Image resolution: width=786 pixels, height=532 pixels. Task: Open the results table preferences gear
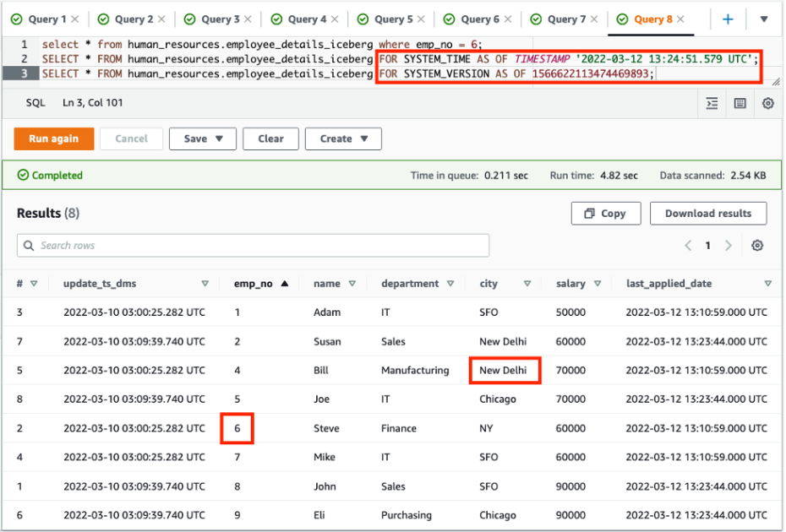click(x=757, y=246)
